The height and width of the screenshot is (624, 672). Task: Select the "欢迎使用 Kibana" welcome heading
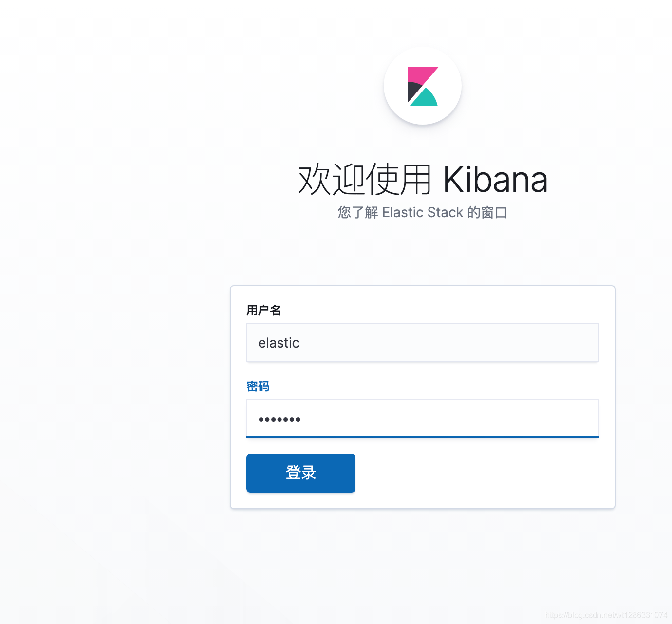coord(423,180)
